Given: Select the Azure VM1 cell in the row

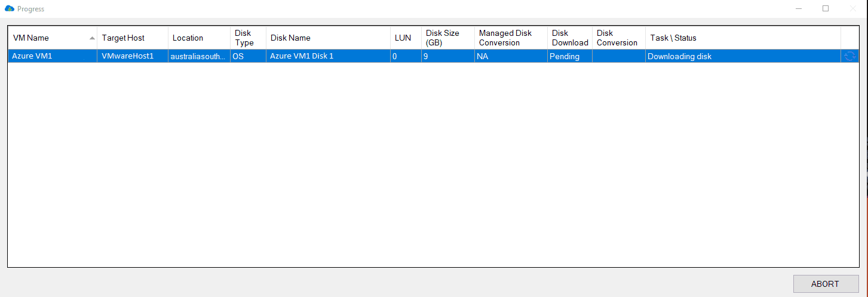Looking at the screenshot, I should coord(32,56).
